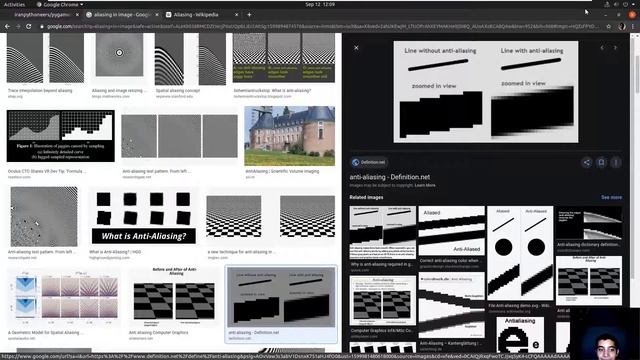Image resolution: width=640 pixels, height=360 pixels.
Task: Open related image Why is anti-aliasing required
Action: tap(382, 233)
